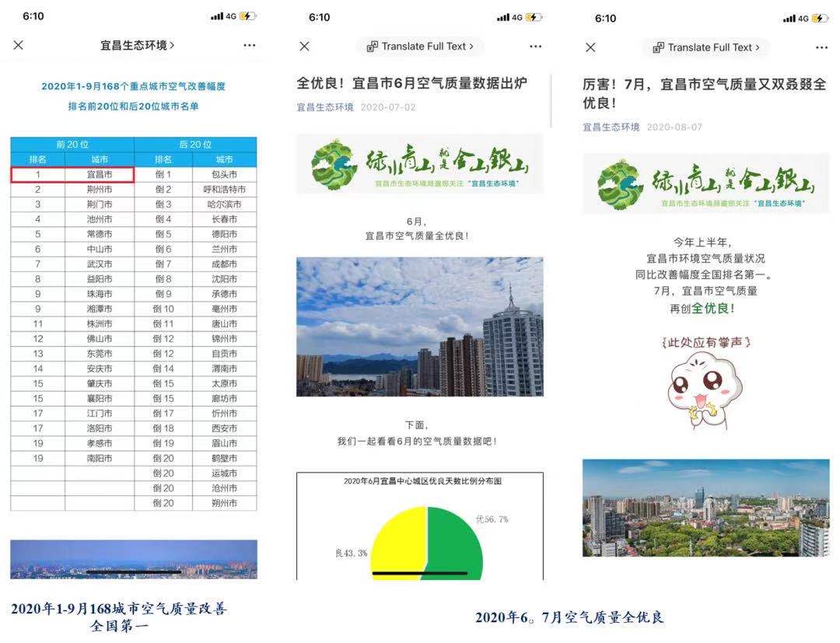Tap the green 优 56.7% pie slice

[x=455, y=544]
